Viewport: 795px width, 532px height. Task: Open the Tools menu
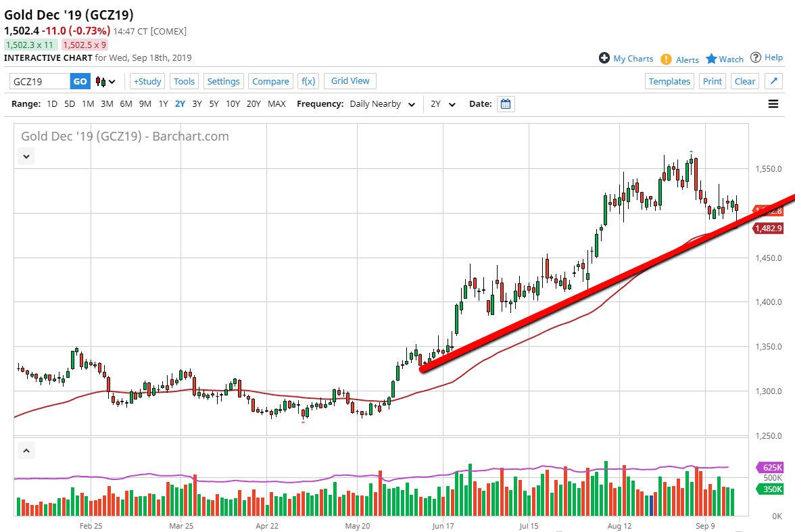(x=184, y=81)
